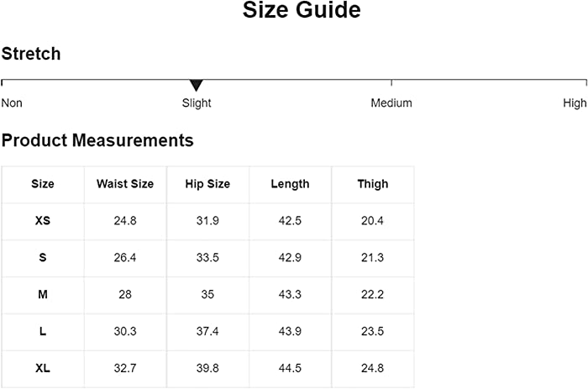Select the Length column header
This screenshot has height=389, width=588.
pyautogui.click(x=291, y=184)
